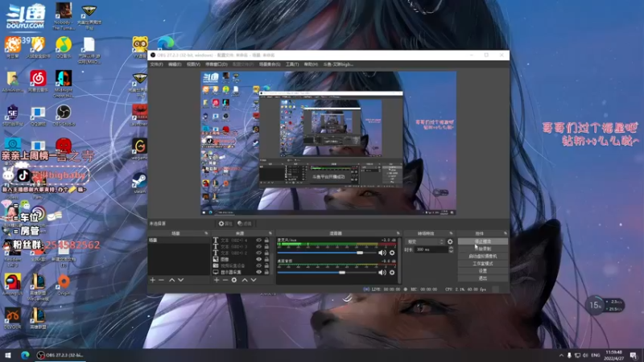
Task: Toggle lock on 文本 (GDI+) 4 source
Action: [266, 241]
